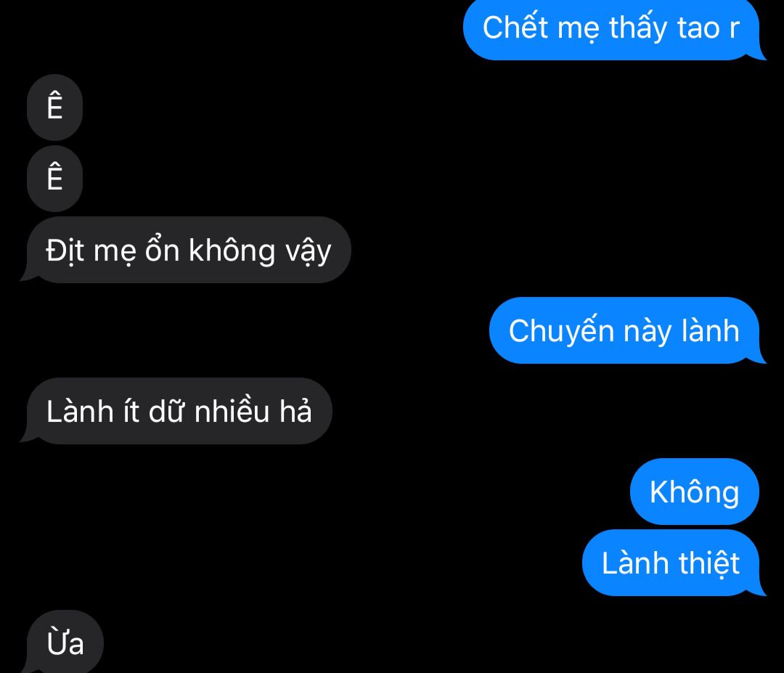The height and width of the screenshot is (673, 784).
Task: Click the word 'nhiều' in the received bubble
Action: click(x=232, y=410)
